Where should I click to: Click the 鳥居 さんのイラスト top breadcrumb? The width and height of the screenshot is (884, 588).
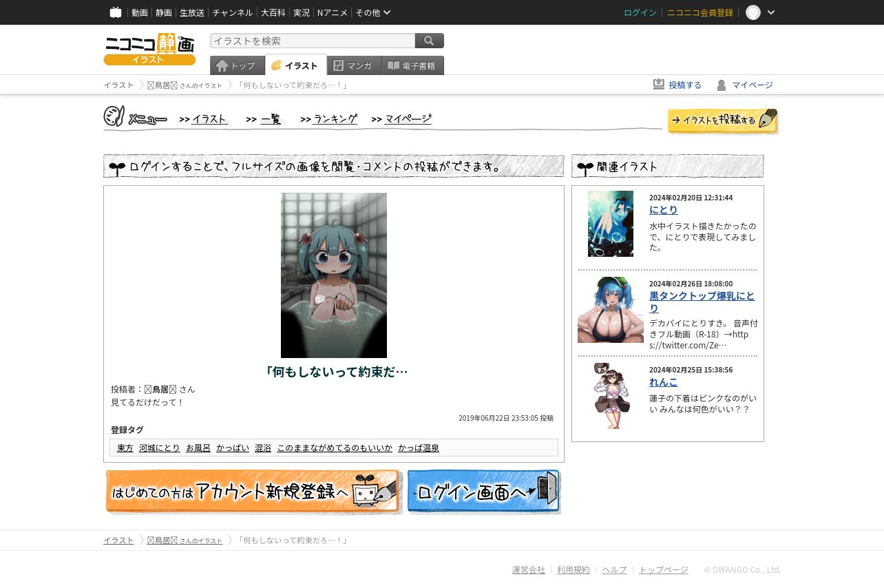(185, 85)
